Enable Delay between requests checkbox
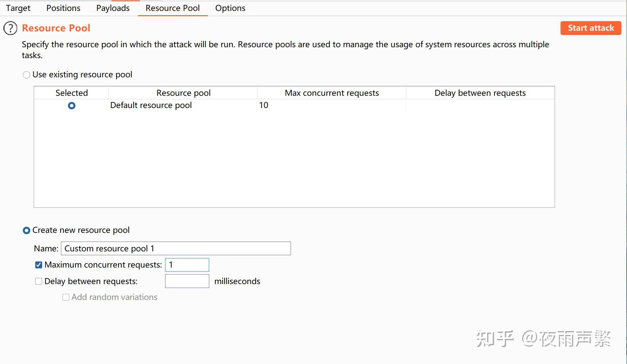Viewport: 627px width, 364px height. point(39,281)
